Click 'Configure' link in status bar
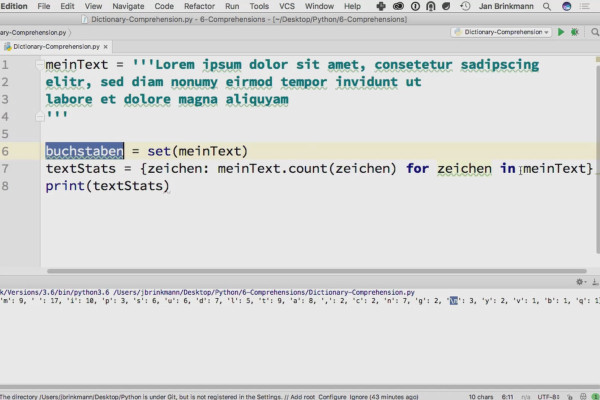Screen dimensions: 600x400 (332, 397)
